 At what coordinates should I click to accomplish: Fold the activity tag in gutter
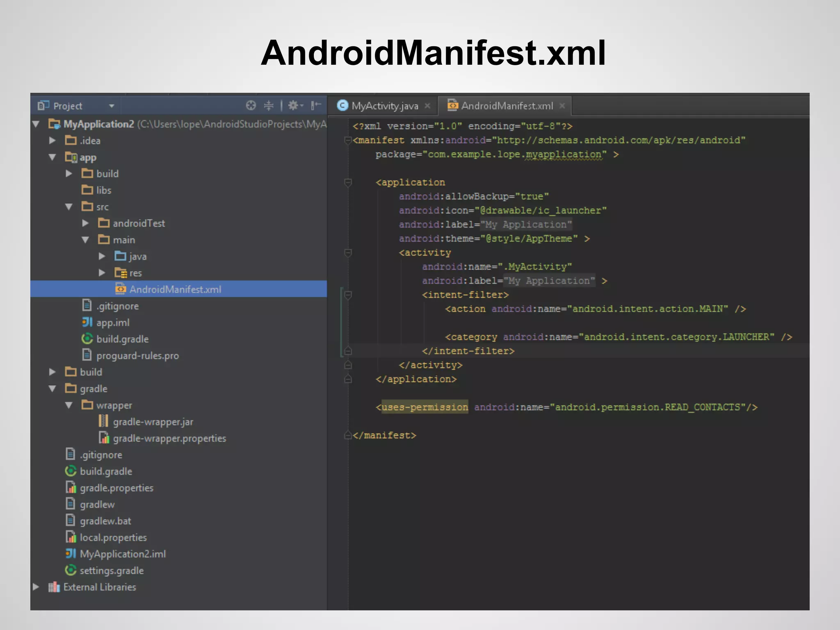pyautogui.click(x=348, y=253)
